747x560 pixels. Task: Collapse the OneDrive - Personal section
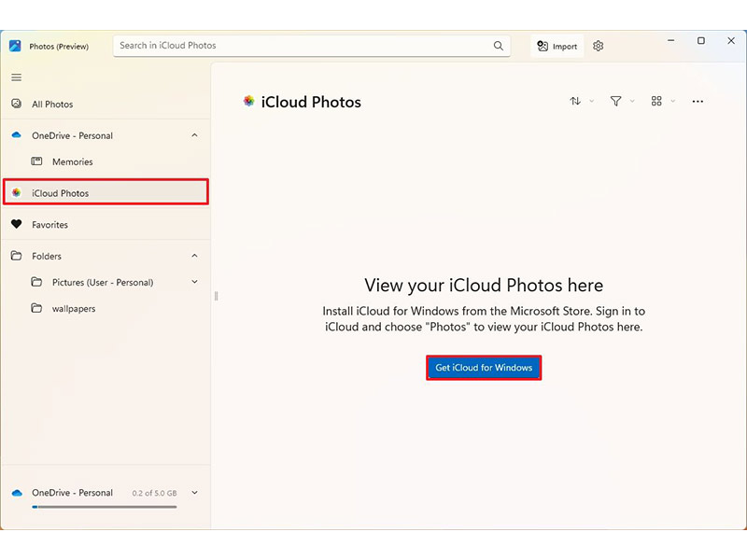(194, 135)
